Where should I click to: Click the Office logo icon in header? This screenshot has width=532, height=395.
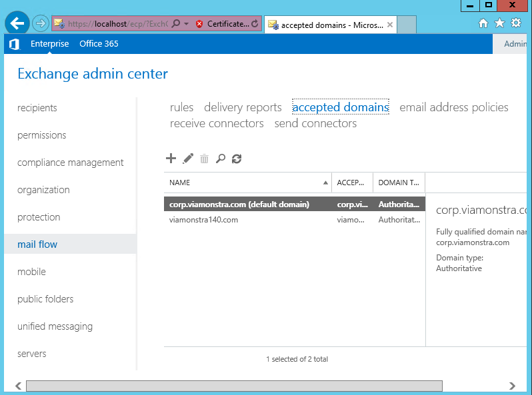pyautogui.click(x=15, y=44)
